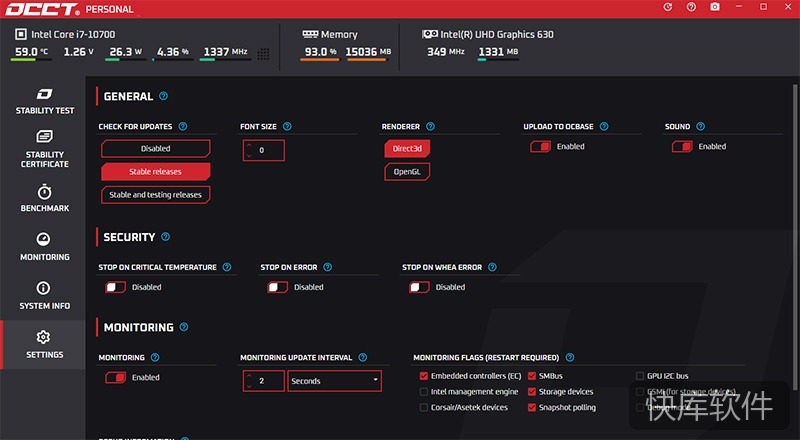Click help icon beside Font Size
Screen dimensions: 800x440
tap(287, 126)
